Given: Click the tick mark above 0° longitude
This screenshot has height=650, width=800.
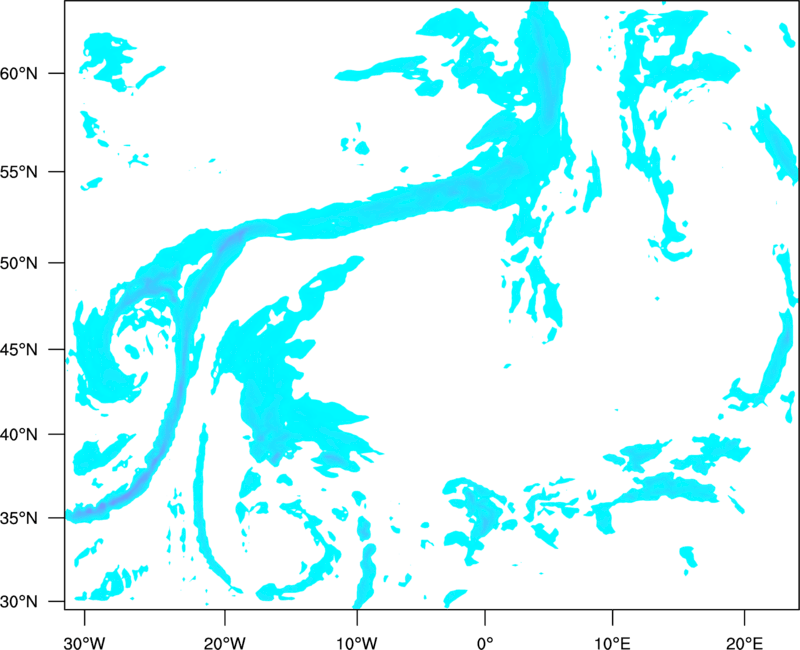Looking at the screenshot, I should pyautogui.click(x=485, y=617).
